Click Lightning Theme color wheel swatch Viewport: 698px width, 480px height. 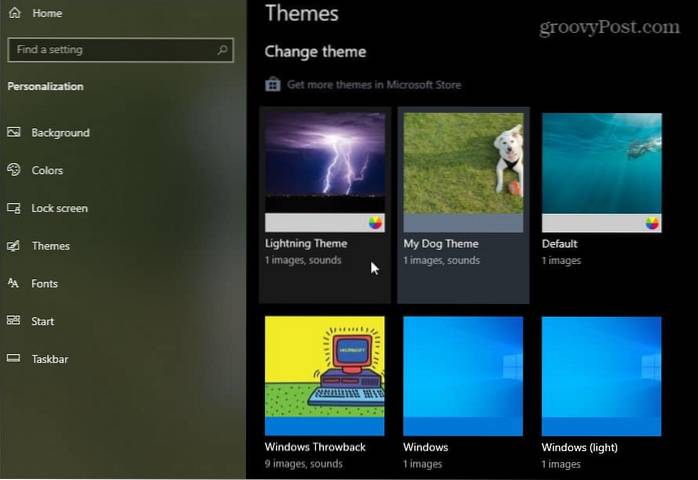point(375,223)
